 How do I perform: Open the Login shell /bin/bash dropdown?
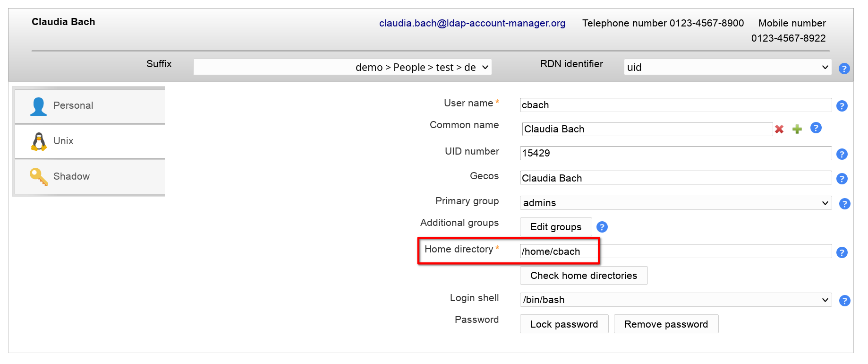675,300
